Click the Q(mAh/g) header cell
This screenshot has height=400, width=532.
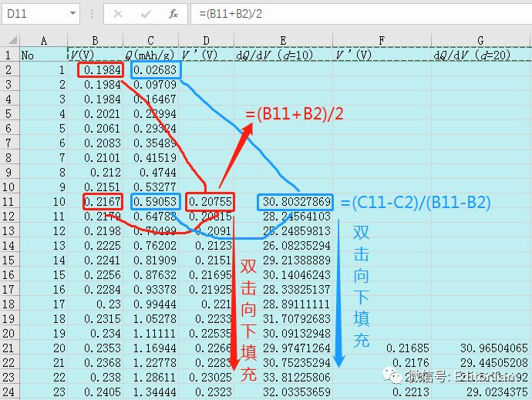[x=150, y=55]
